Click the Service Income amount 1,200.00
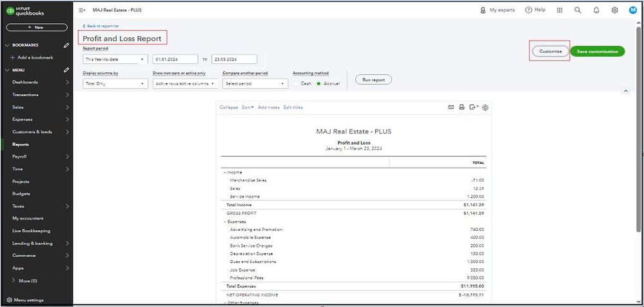This screenshot has width=644, height=307. tap(476, 197)
